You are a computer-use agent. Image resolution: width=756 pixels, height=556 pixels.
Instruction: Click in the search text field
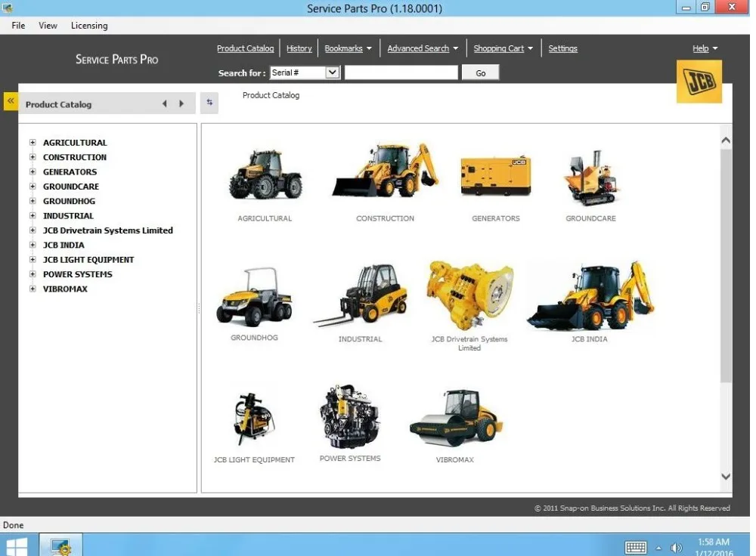pyautogui.click(x=401, y=73)
